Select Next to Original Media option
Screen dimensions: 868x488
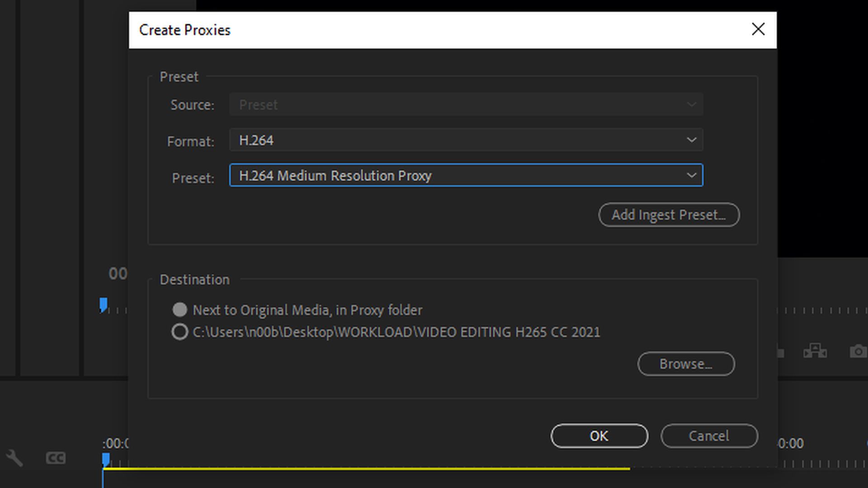(x=180, y=310)
